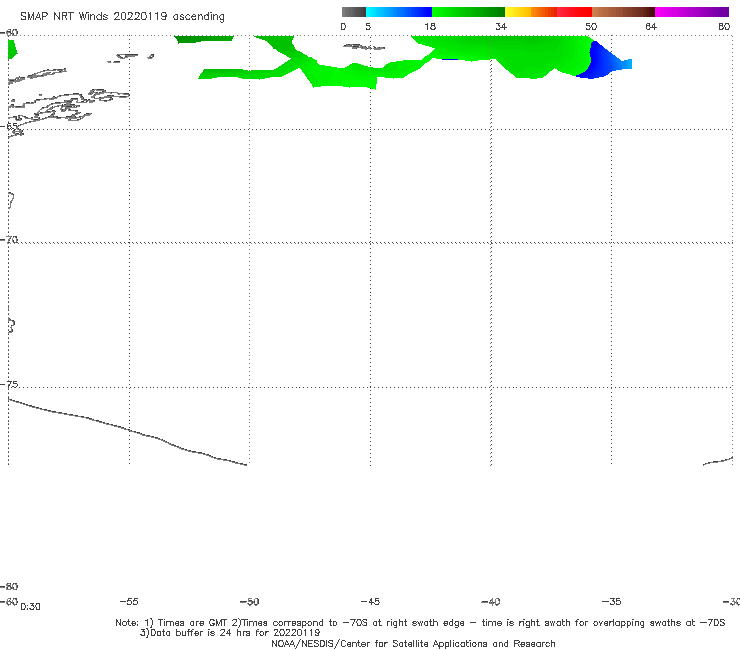Click the brown 50-64 color bar segment
The image size is (740, 650).
(x=623, y=12)
